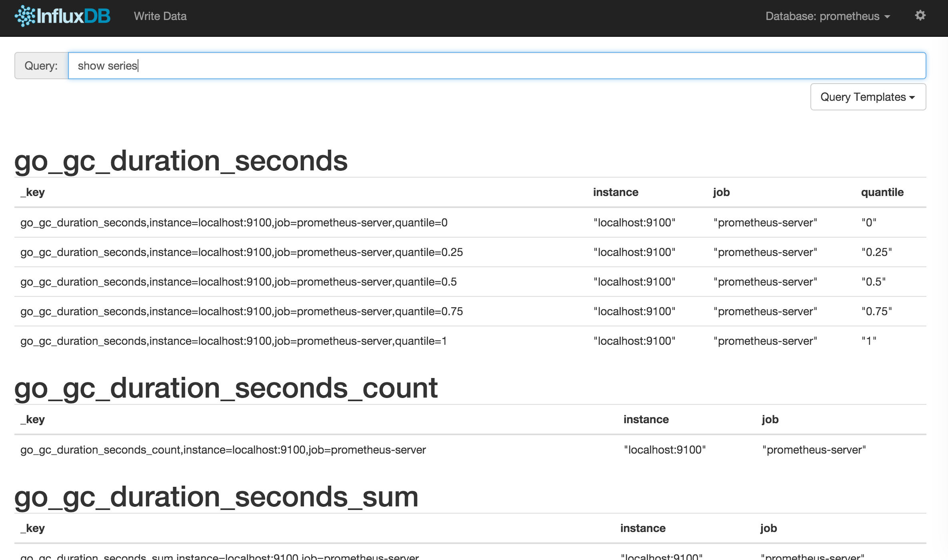This screenshot has width=948, height=560.
Task: Click _key header under go_gc_duration_seconds_count
Action: [33, 420]
